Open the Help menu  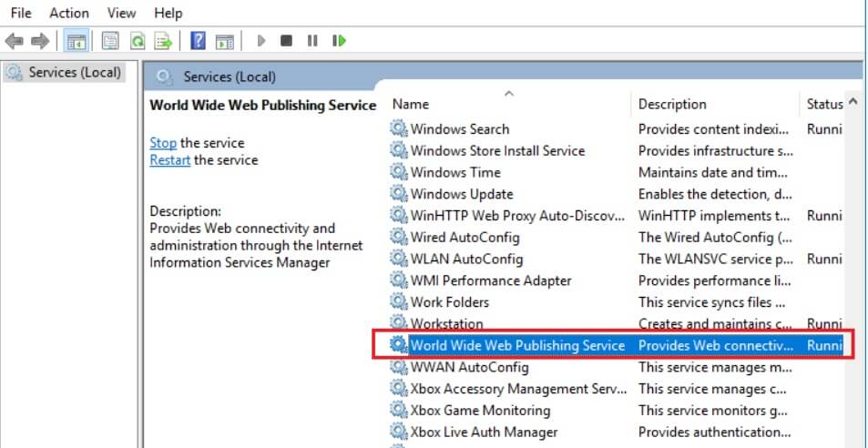tap(168, 13)
